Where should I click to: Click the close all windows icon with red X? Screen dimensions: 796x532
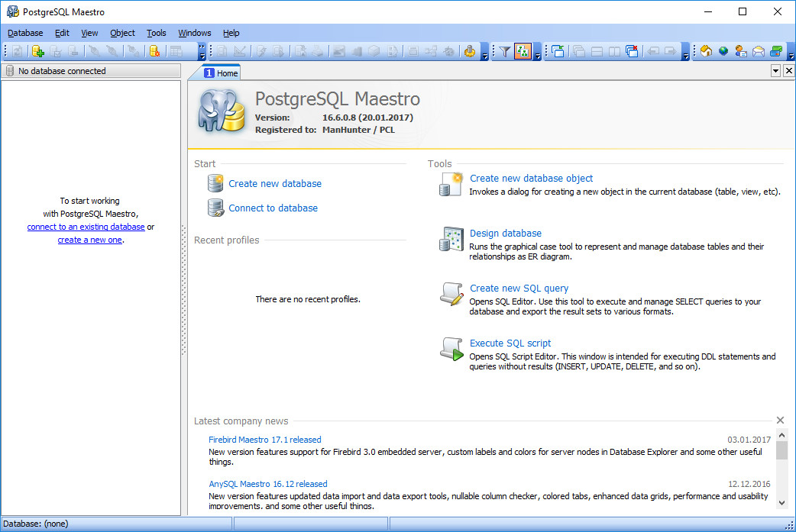pos(632,51)
